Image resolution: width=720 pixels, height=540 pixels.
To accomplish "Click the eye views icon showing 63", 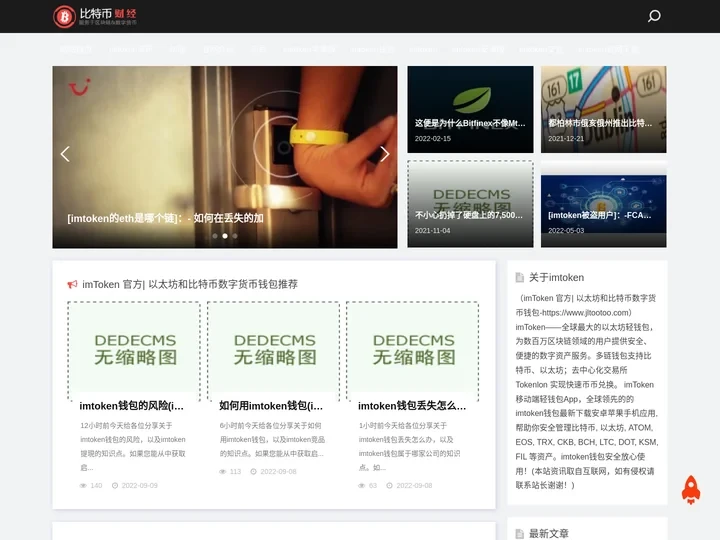I will coord(361,485).
